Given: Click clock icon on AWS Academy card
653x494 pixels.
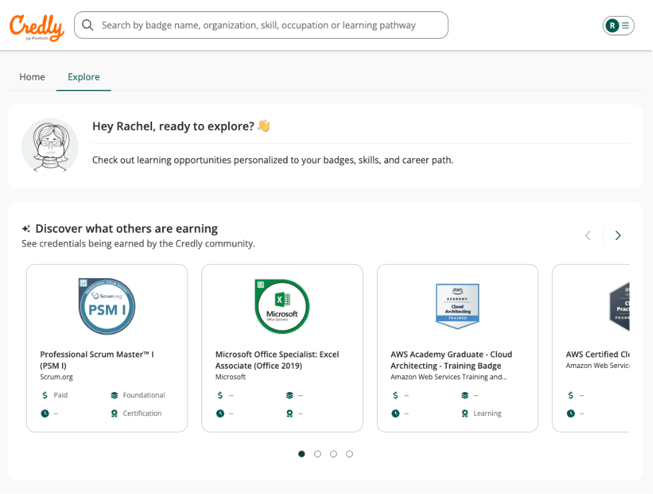Looking at the screenshot, I should [x=396, y=414].
